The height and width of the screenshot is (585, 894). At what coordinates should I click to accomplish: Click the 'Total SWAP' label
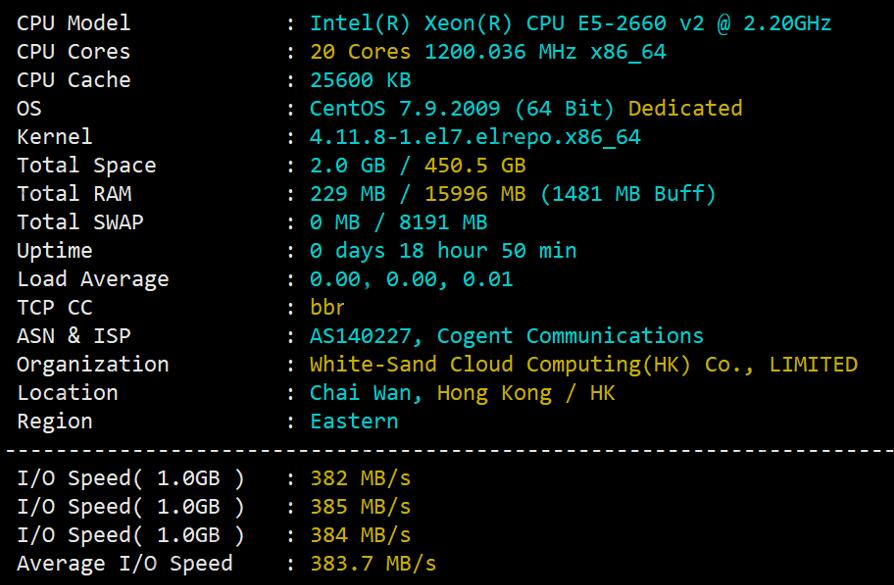coord(80,222)
